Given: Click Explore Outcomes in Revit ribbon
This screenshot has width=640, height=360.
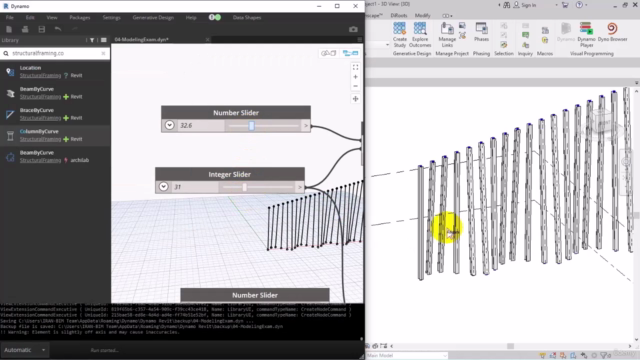Looking at the screenshot, I should point(420,35).
